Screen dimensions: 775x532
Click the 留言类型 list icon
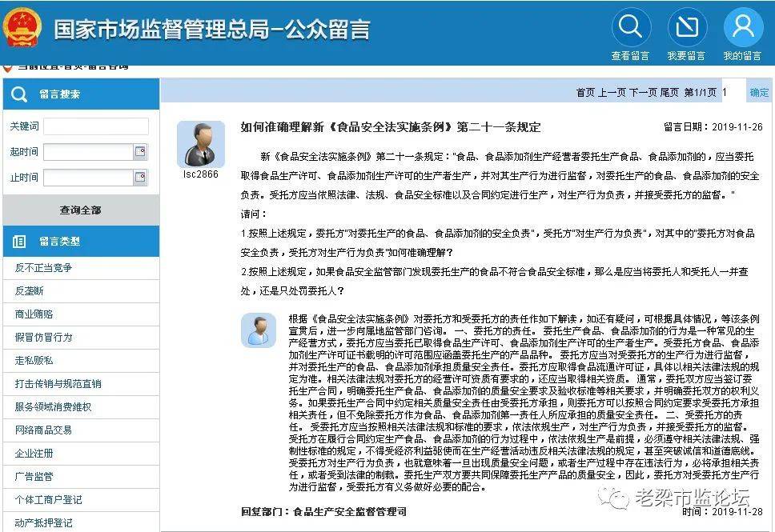[x=19, y=241]
